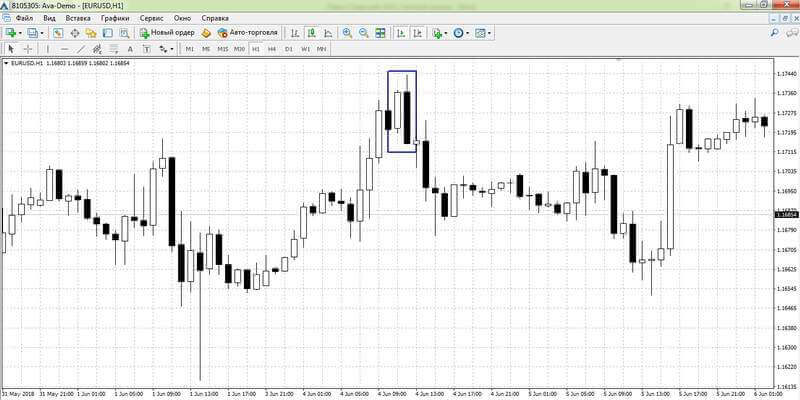
Task: Toggle the Авто-торговля button
Action: coord(247,33)
